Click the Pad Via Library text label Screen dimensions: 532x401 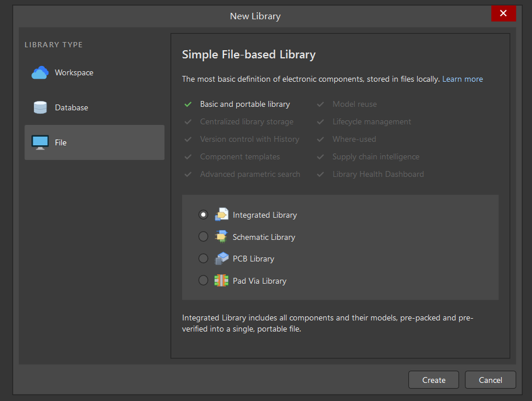[x=260, y=281]
